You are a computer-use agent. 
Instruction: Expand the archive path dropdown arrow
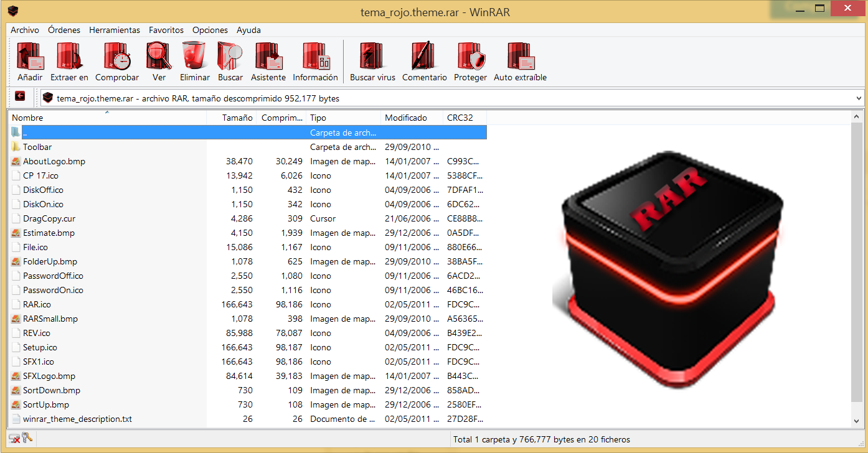[859, 98]
